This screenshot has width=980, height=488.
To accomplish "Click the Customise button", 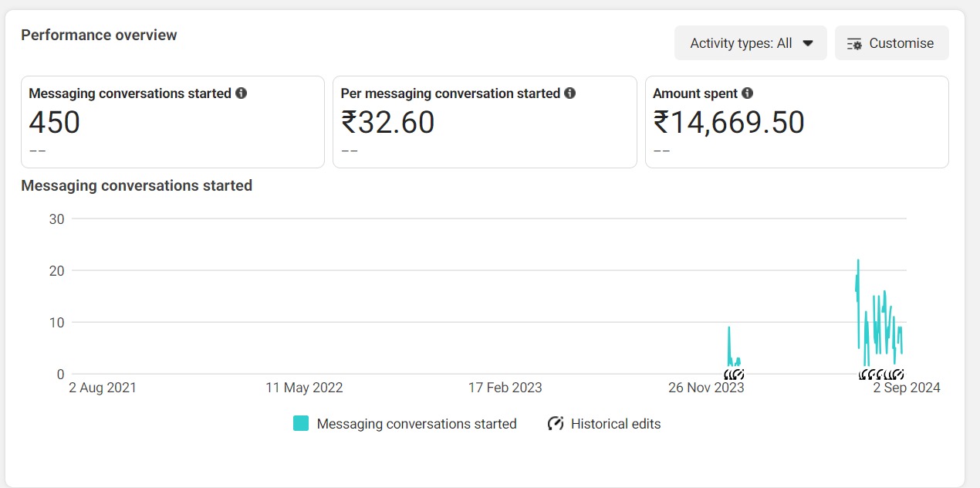I will [x=891, y=43].
